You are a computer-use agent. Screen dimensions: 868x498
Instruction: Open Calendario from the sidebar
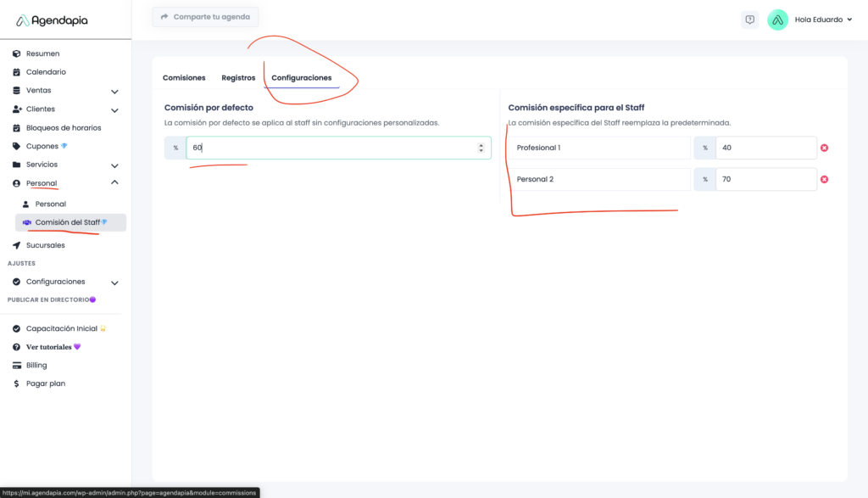coord(46,72)
